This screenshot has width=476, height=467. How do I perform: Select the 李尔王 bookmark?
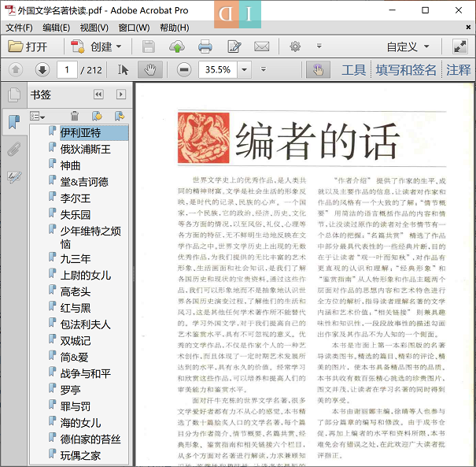(76, 198)
